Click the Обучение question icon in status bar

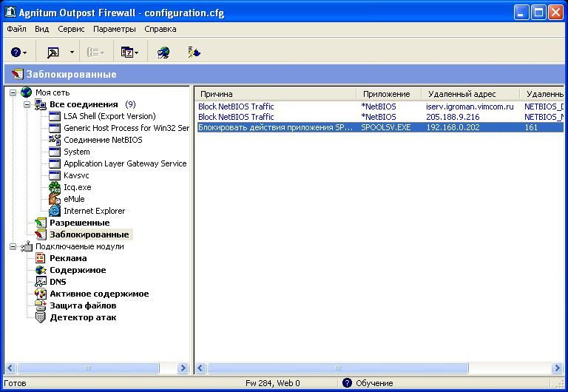tap(347, 383)
